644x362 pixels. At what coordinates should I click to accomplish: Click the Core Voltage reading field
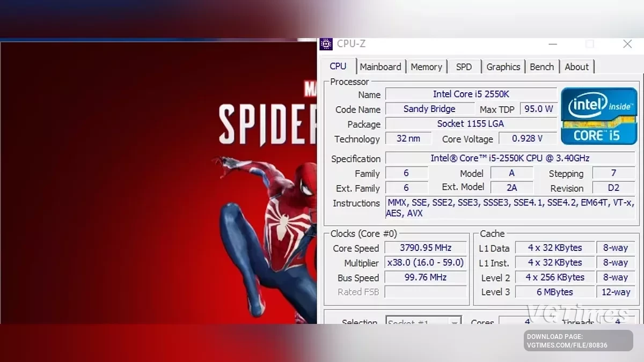coord(527,138)
